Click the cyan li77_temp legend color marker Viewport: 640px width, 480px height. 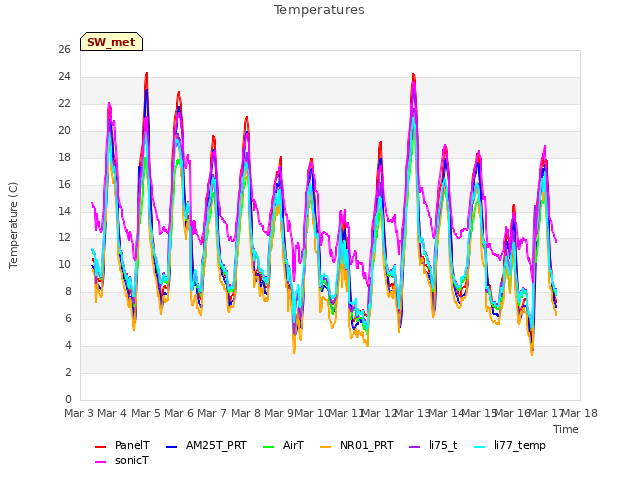click(480, 447)
